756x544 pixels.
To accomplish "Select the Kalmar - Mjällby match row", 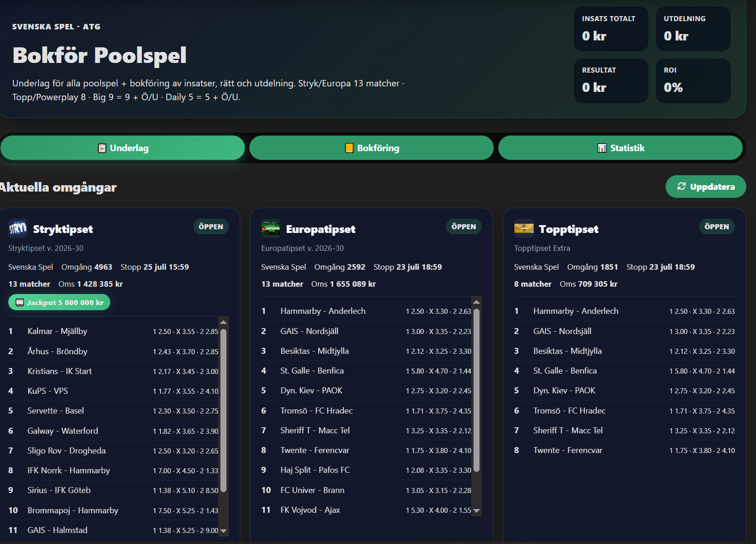I will point(113,331).
